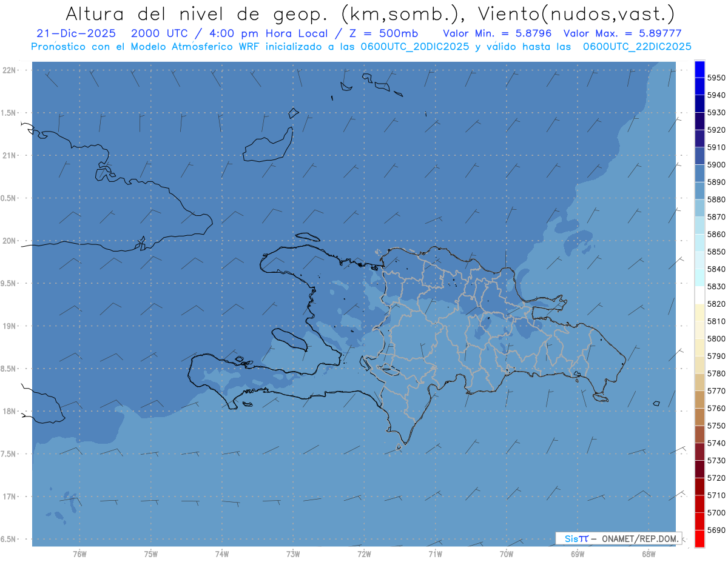Click the '5820' colorbar value
The width and height of the screenshot is (728, 562).
click(x=716, y=304)
